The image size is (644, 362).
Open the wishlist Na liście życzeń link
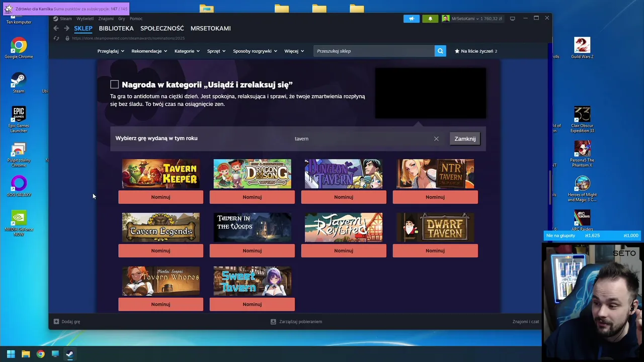pos(476,51)
